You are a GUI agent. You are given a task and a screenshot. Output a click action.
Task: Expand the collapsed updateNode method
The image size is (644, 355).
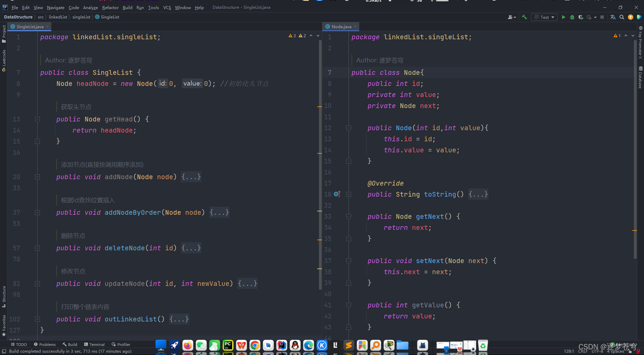[x=37, y=283]
